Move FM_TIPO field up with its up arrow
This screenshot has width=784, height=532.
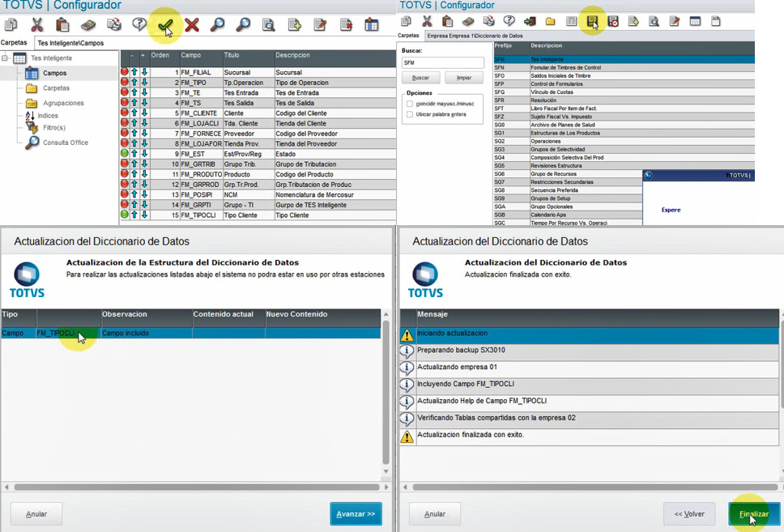click(134, 82)
